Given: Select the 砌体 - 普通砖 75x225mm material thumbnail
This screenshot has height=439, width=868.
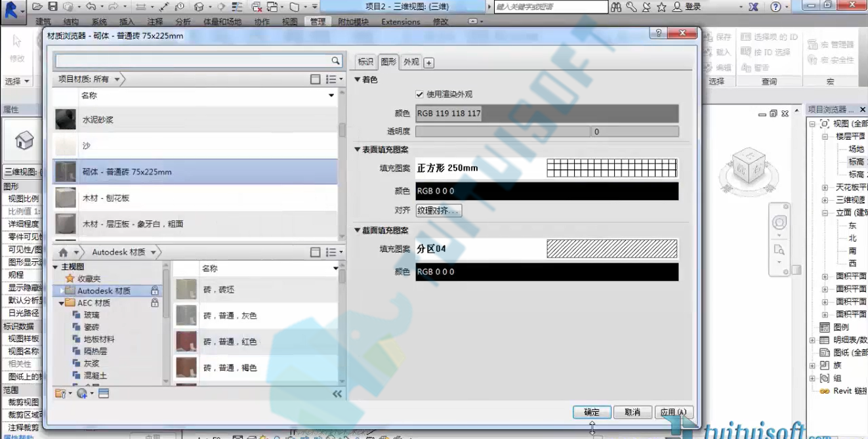Looking at the screenshot, I should click(x=65, y=172).
